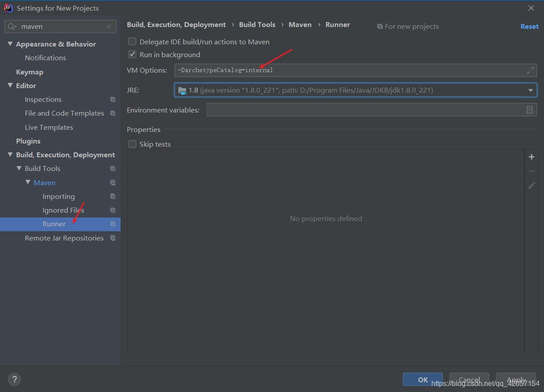This screenshot has width=544, height=392.
Task: Close the Settings for New Projects dialog
Action: tap(531, 8)
